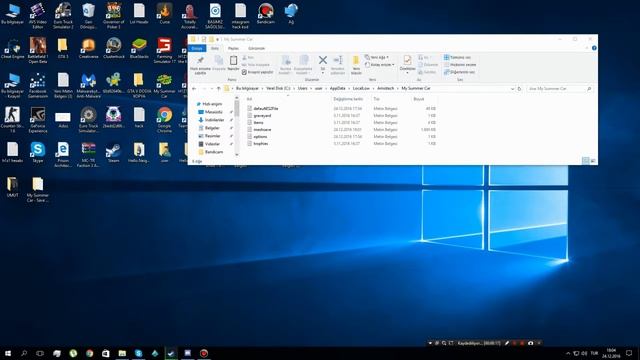Open Task View on the taskbar
This screenshot has width=640, height=360.
tap(40, 353)
